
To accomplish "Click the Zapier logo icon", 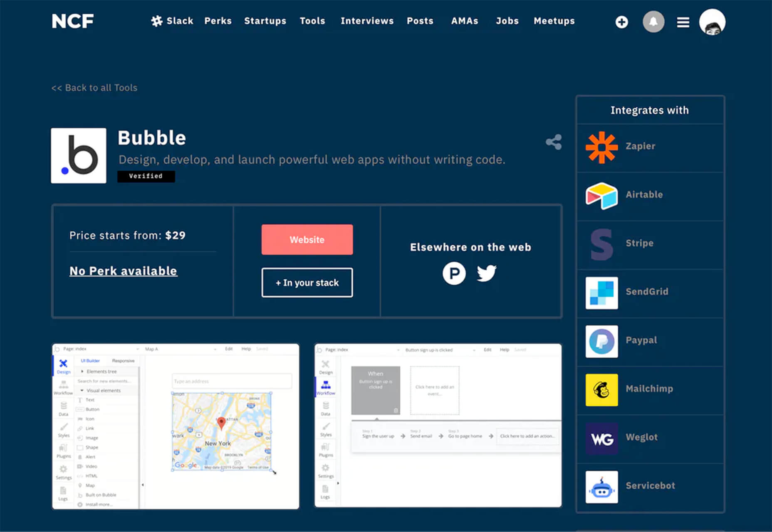I will 601,147.
